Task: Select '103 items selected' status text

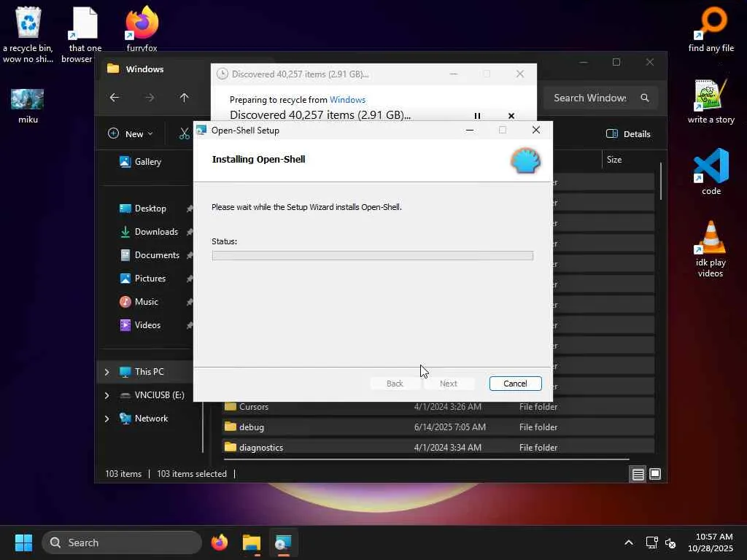Action: pyautogui.click(x=192, y=474)
